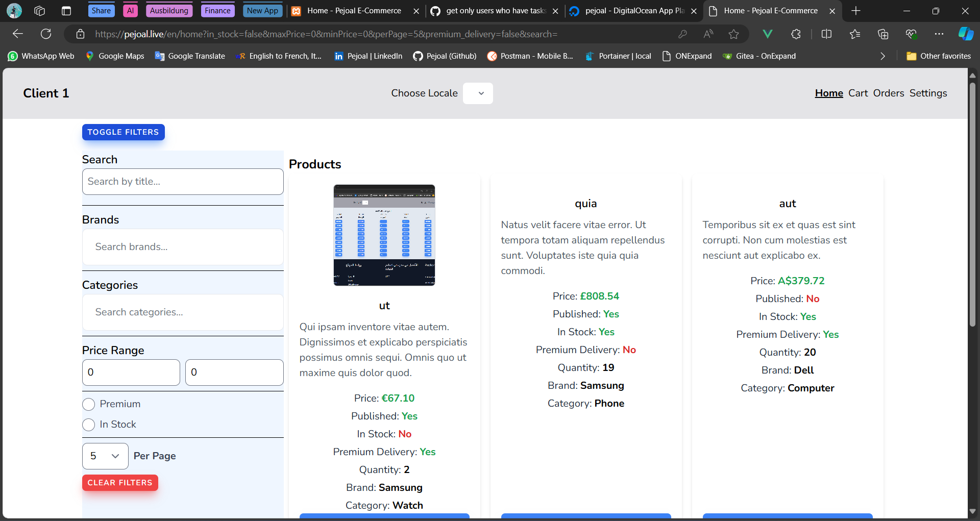Expand hidden bookmarks chevron
The image size is (980, 521).
point(883,56)
